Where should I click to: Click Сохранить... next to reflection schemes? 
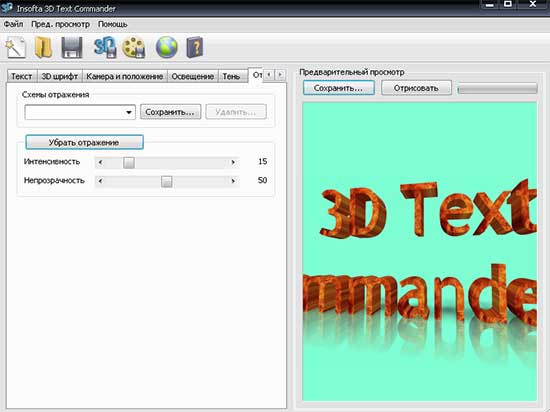pos(170,112)
